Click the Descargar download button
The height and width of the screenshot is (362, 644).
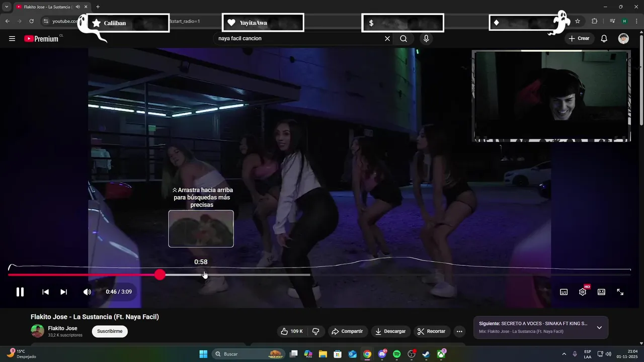pyautogui.click(x=391, y=331)
